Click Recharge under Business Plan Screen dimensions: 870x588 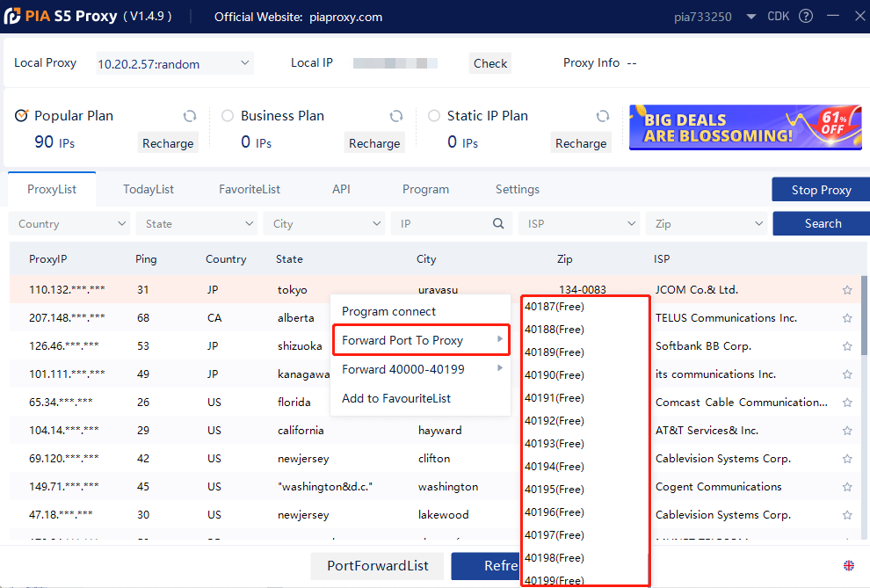pos(374,143)
